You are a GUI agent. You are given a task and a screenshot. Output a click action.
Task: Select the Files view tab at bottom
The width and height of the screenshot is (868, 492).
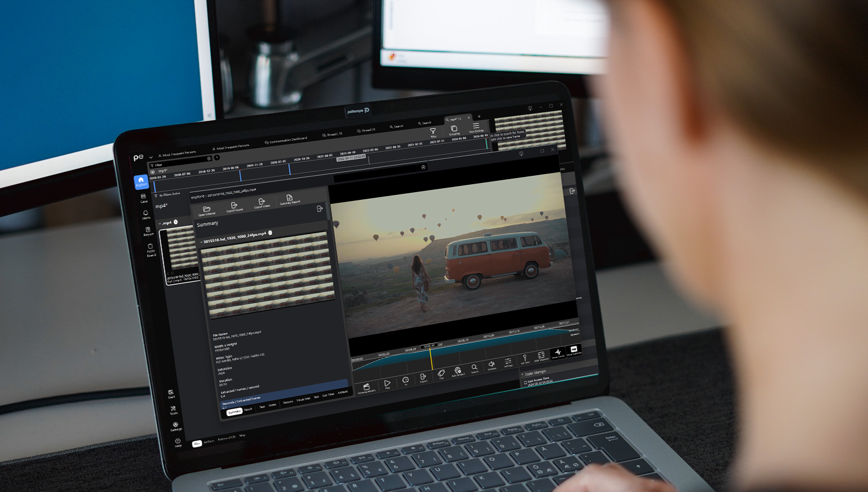point(197,444)
